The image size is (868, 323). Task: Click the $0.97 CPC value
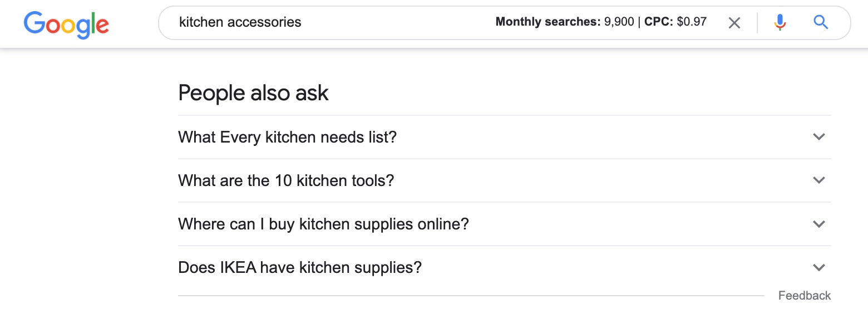tap(692, 22)
